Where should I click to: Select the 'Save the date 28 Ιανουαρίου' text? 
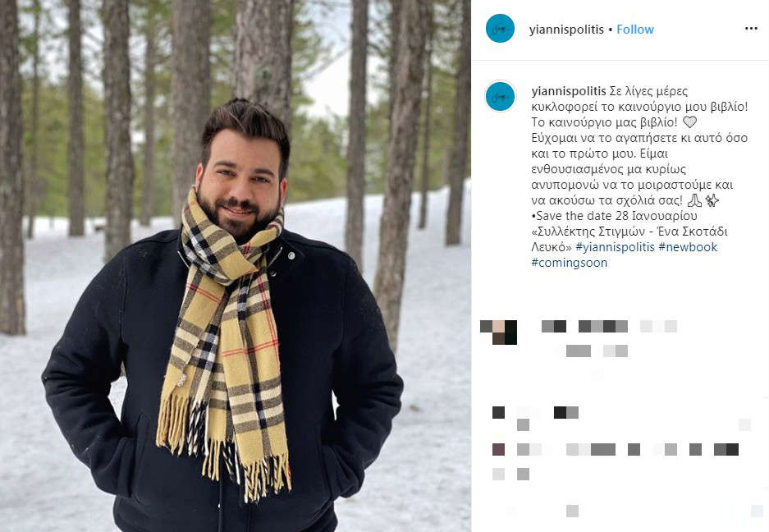click(x=616, y=216)
